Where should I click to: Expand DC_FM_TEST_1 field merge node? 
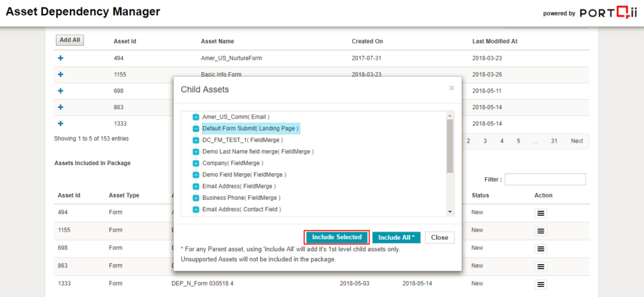pos(196,140)
